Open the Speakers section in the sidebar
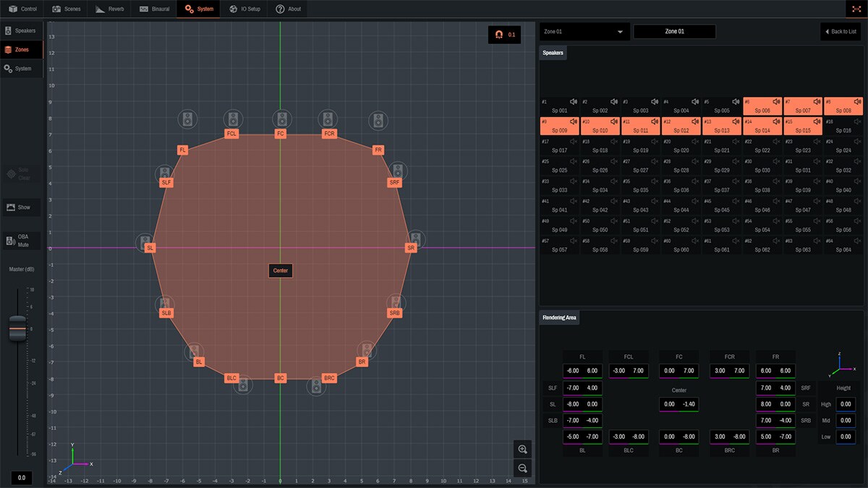Viewport: 868px width, 488px height. pyautogui.click(x=22, y=30)
